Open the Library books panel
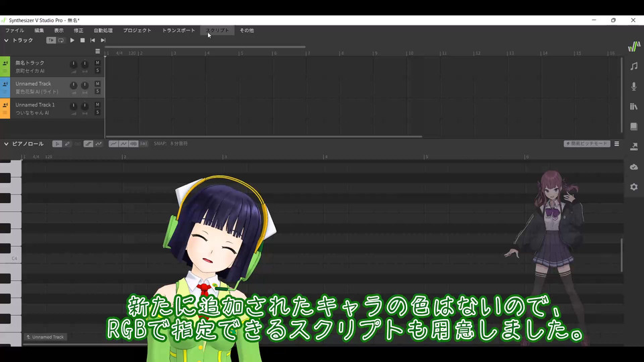This screenshot has height=362, width=644. (634, 107)
